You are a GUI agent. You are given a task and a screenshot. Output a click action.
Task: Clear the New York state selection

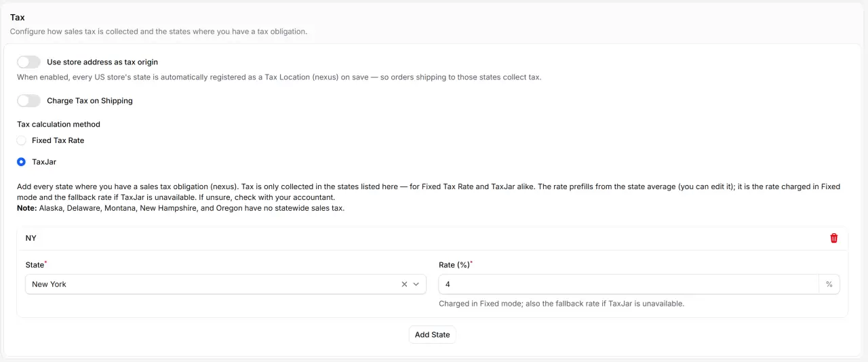404,284
